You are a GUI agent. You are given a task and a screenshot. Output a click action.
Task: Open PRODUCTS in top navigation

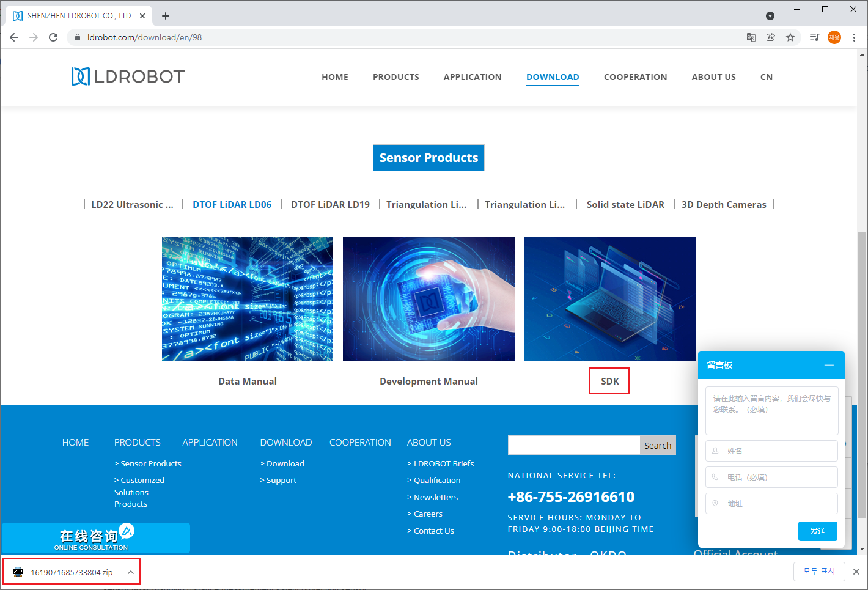coord(396,77)
